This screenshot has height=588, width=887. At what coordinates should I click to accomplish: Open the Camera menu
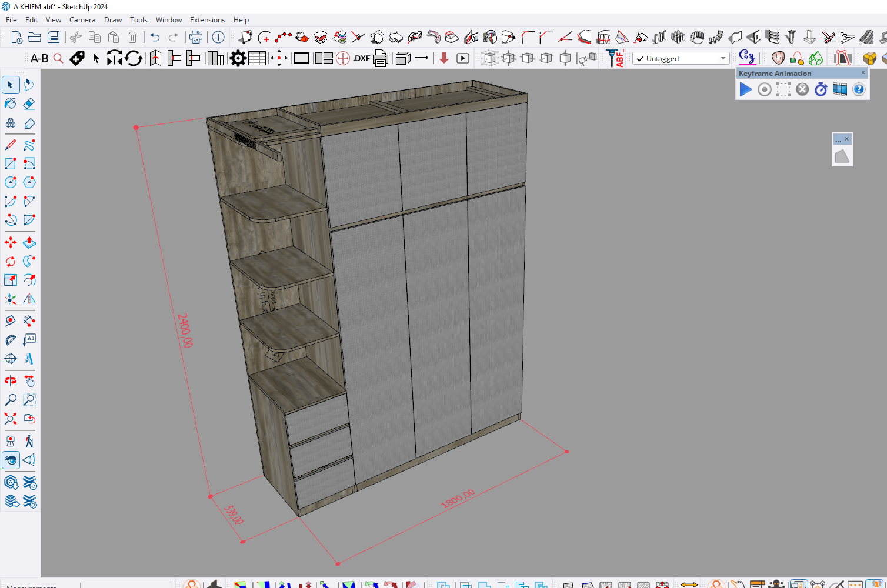pyautogui.click(x=82, y=20)
